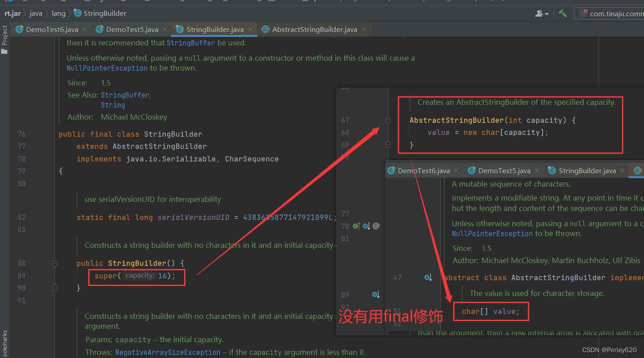Click the green Build project hammer icon
Image resolution: width=644 pixels, height=358 pixels.
pos(563,13)
